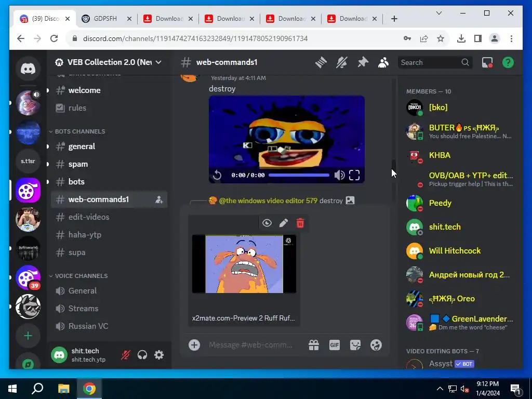Toggle deafen headphones icon
Screen dimensions: 532x399
[x=142, y=355]
